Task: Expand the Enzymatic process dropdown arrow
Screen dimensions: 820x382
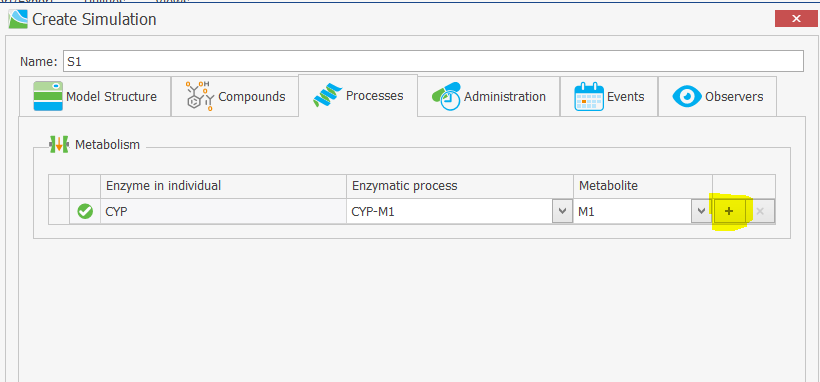Action: [x=562, y=211]
